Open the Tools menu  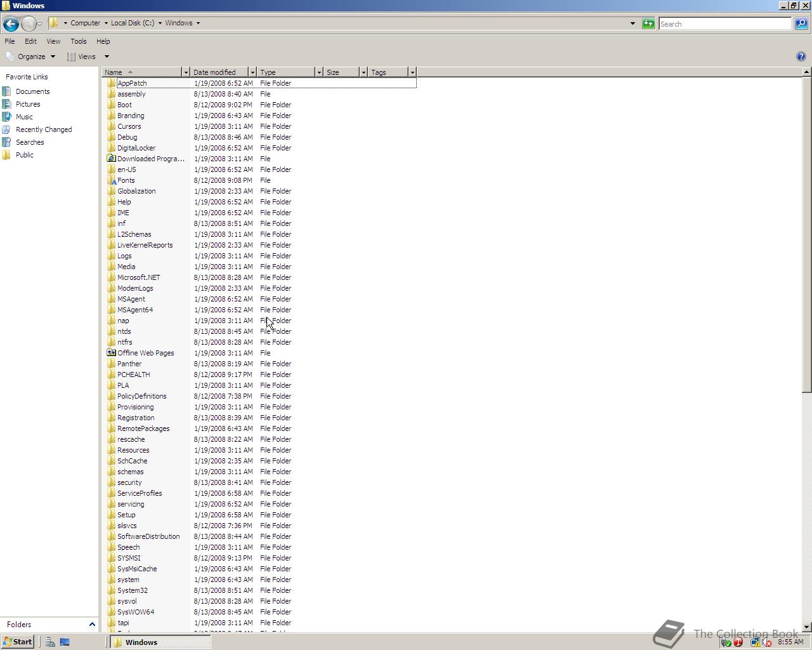click(x=79, y=41)
